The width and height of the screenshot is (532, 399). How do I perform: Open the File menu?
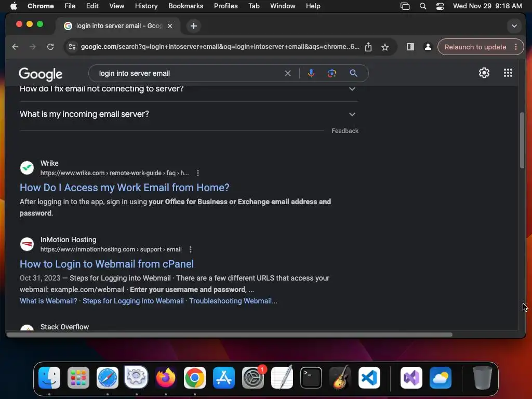[x=70, y=6]
